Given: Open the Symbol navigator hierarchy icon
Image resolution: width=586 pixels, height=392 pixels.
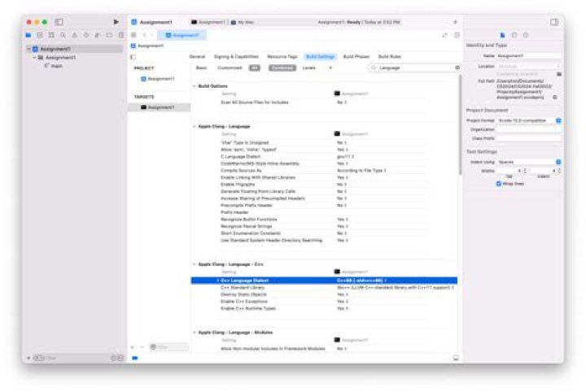Looking at the screenshot, I should pyautogui.click(x=51, y=35).
